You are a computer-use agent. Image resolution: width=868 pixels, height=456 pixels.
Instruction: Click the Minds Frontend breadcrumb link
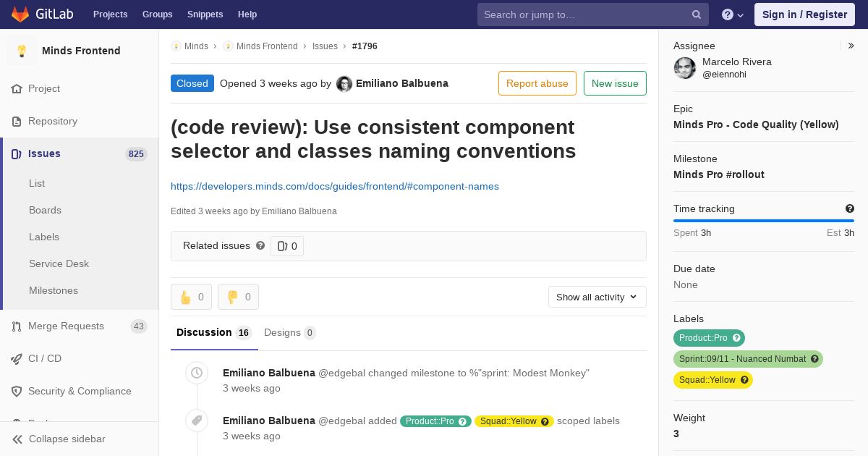click(x=267, y=46)
